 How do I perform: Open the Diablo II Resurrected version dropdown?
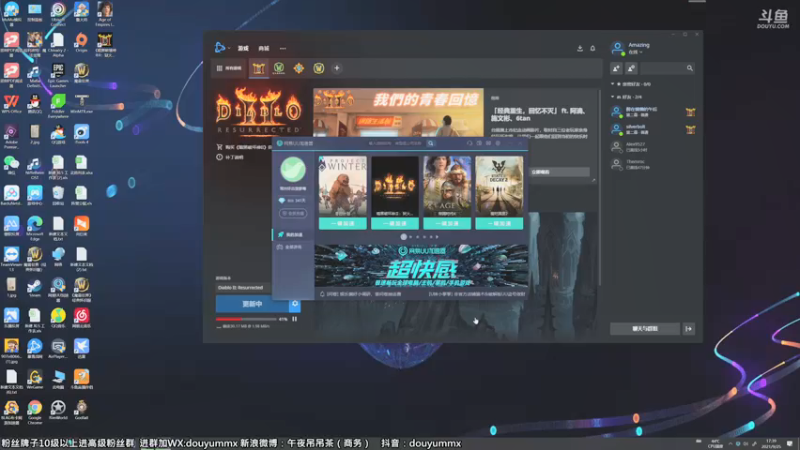243,288
